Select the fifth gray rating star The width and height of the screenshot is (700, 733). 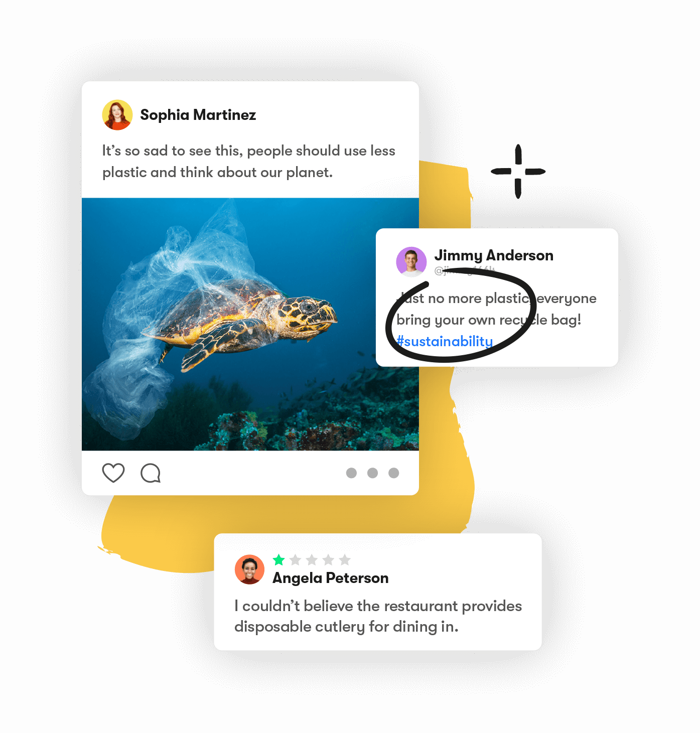(x=345, y=560)
